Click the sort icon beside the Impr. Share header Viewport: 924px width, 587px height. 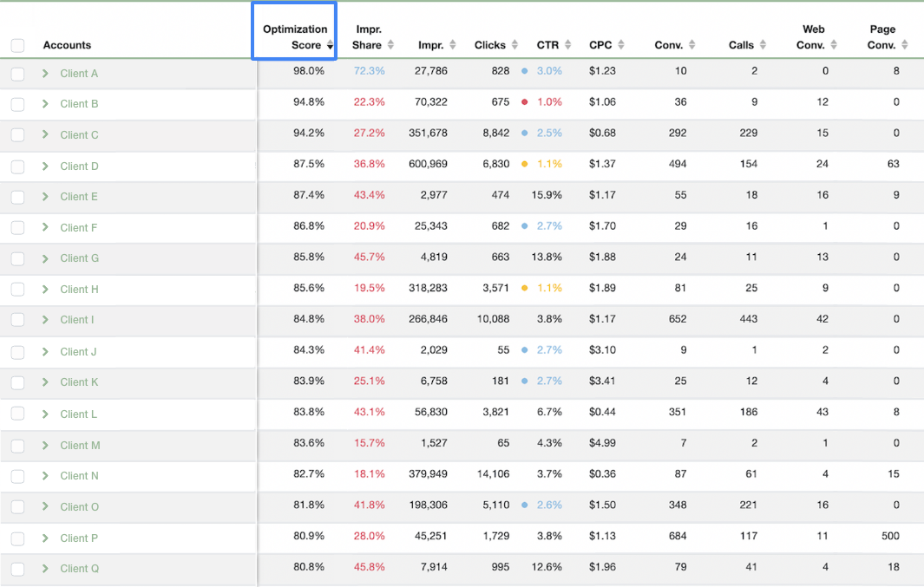point(389,45)
